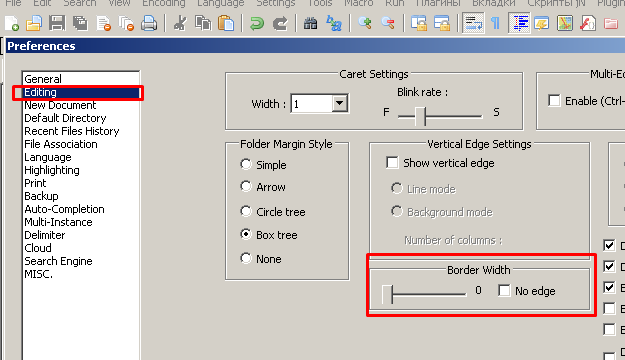Open the Macro menu
This screenshot has height=360, width=625.
click(x=359, y=3)
